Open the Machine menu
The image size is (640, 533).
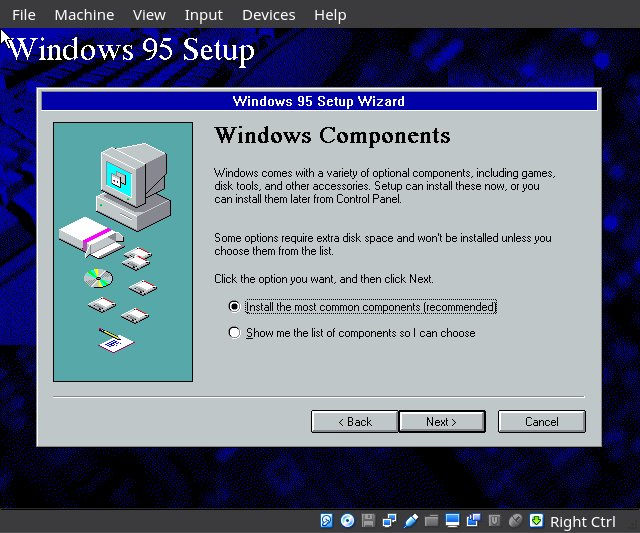tap(84, 15)
